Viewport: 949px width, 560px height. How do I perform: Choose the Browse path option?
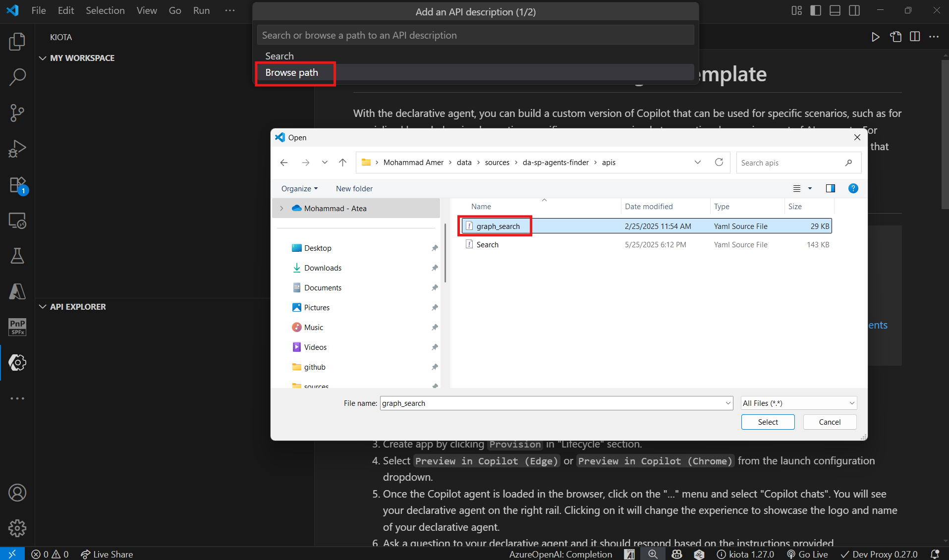tap(291, 73)
